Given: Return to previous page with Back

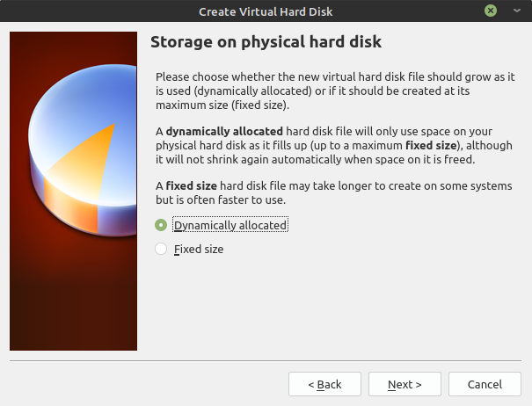Looking at the screenshot, I should click(x=324, y=384).
